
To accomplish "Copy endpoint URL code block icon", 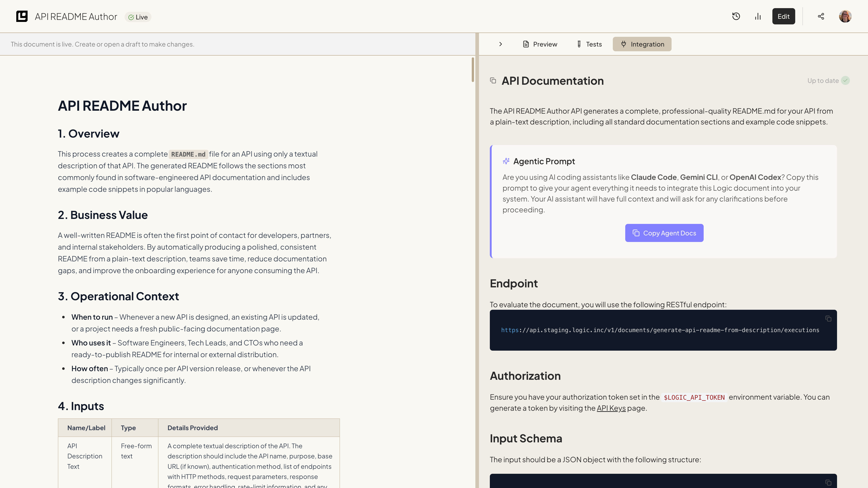I will point(828,319).
